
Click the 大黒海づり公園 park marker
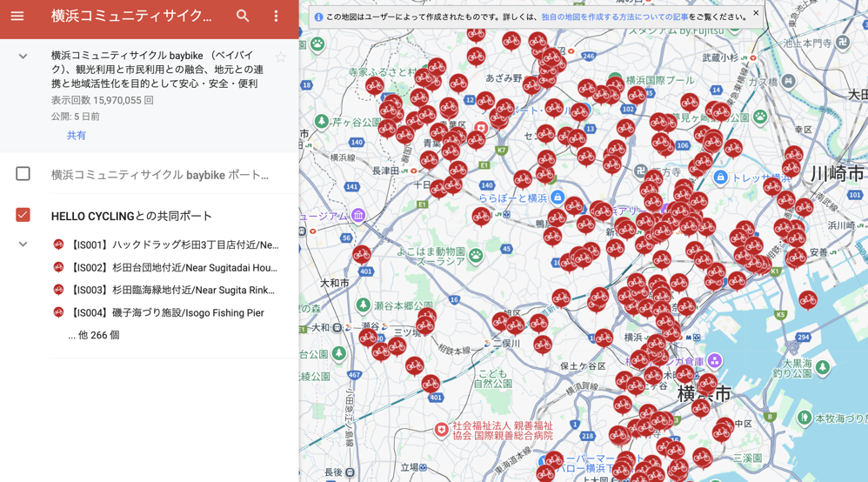(823, 367)
